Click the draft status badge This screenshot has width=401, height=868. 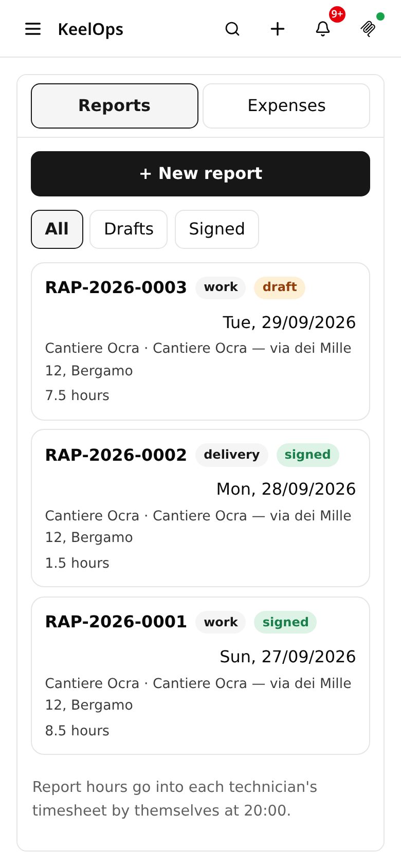(280, 287)
